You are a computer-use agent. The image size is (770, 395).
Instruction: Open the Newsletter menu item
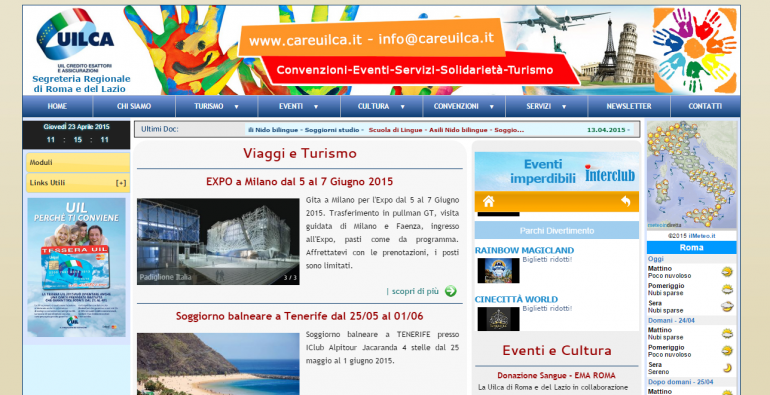(629, 106)
